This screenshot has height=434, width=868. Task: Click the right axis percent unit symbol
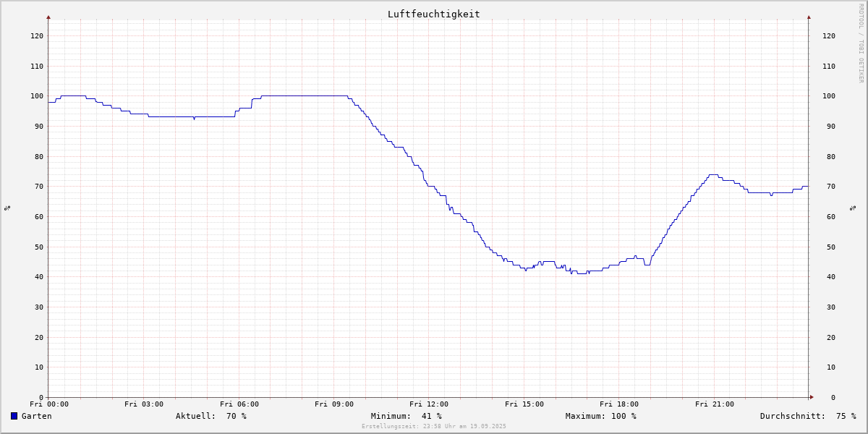coord(853,208)
